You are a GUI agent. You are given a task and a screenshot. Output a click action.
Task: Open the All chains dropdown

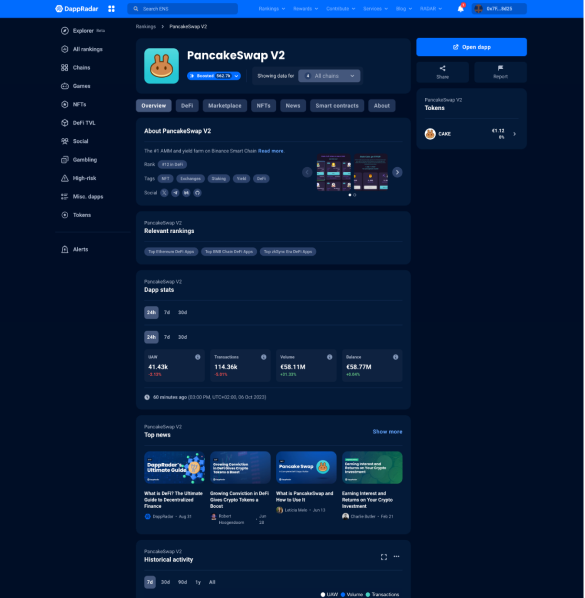[x=329, y=76]
